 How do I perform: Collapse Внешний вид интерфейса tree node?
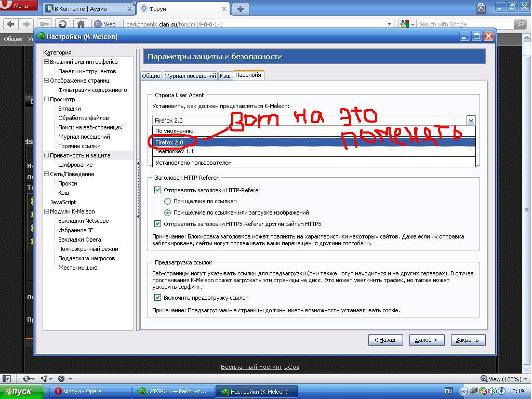[x=46, y=62]
